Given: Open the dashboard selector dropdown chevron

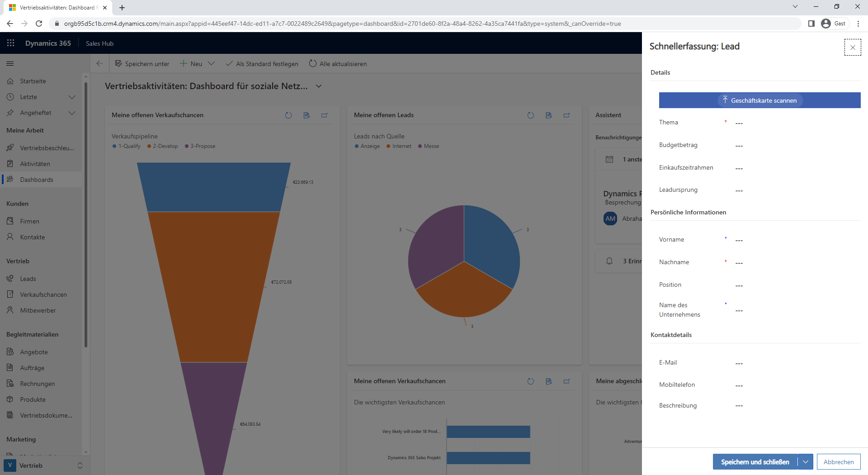Looking at the screenshot, I should point(319,86).
